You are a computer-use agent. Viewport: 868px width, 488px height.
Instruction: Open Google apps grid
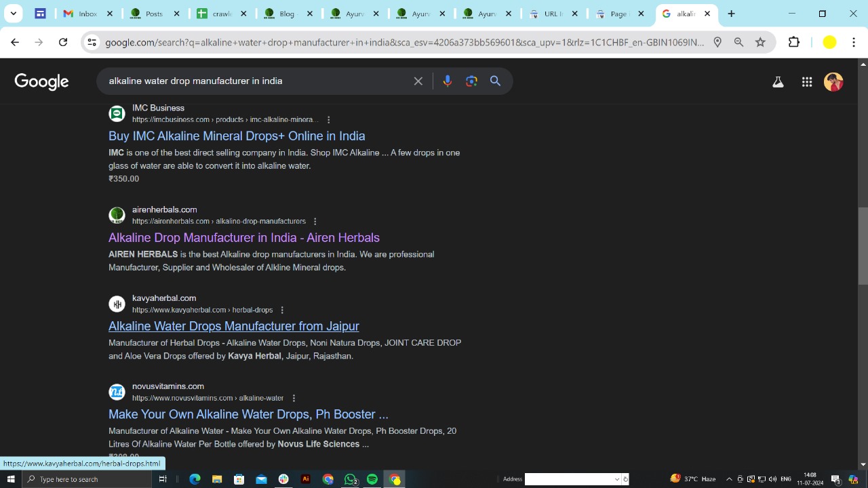point(807,82)
